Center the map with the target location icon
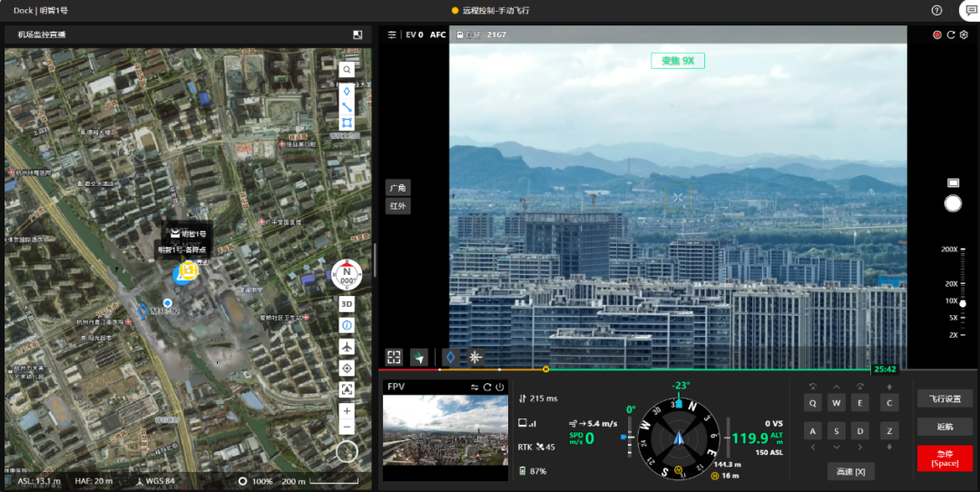Viewport: 980px width, 492px height. [x=347, y=369]
